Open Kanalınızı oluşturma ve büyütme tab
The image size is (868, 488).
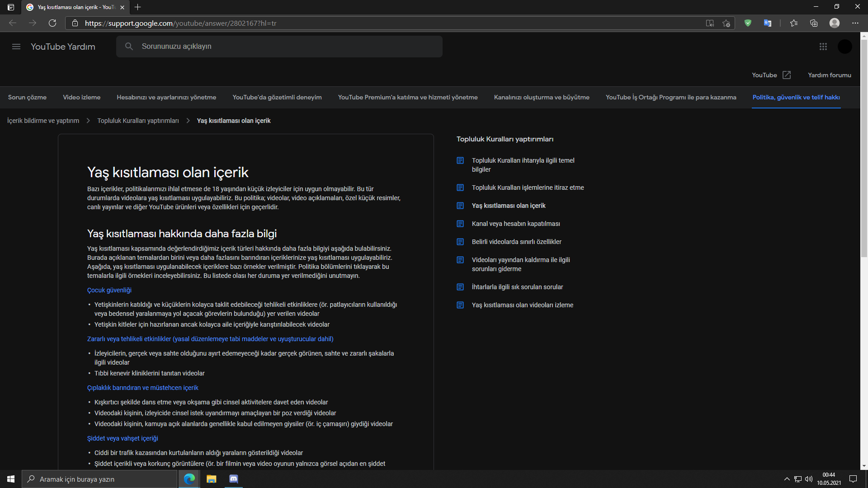[x=542, y=97]
